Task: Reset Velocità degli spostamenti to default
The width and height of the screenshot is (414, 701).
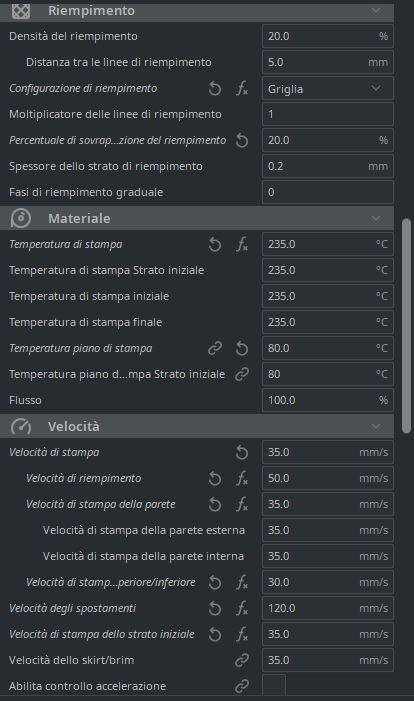Action: click(x=215, y=608)
